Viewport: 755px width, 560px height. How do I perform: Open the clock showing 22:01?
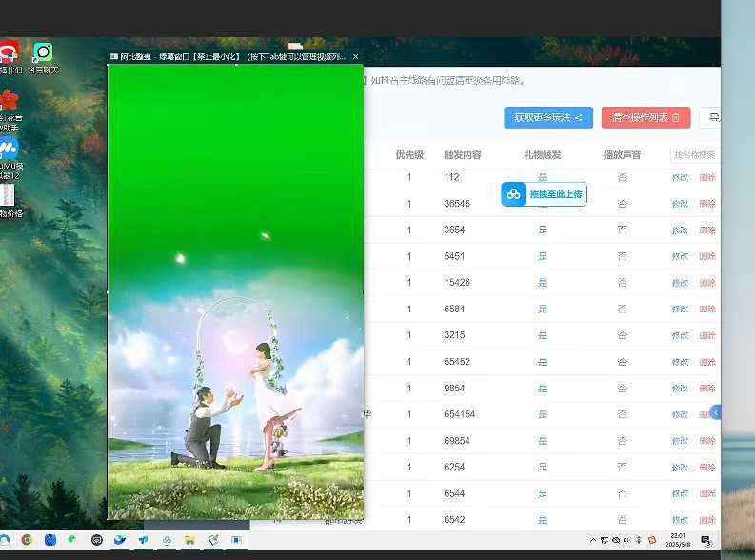click(x=678, y=540)
